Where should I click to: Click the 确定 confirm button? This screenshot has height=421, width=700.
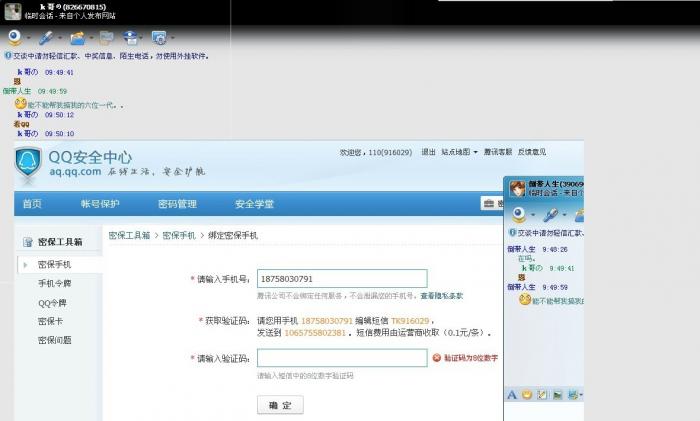[280, 405]
